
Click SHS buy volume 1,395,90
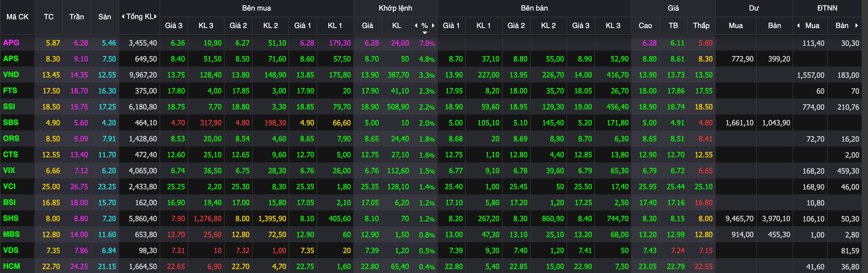tap(272, 219)
